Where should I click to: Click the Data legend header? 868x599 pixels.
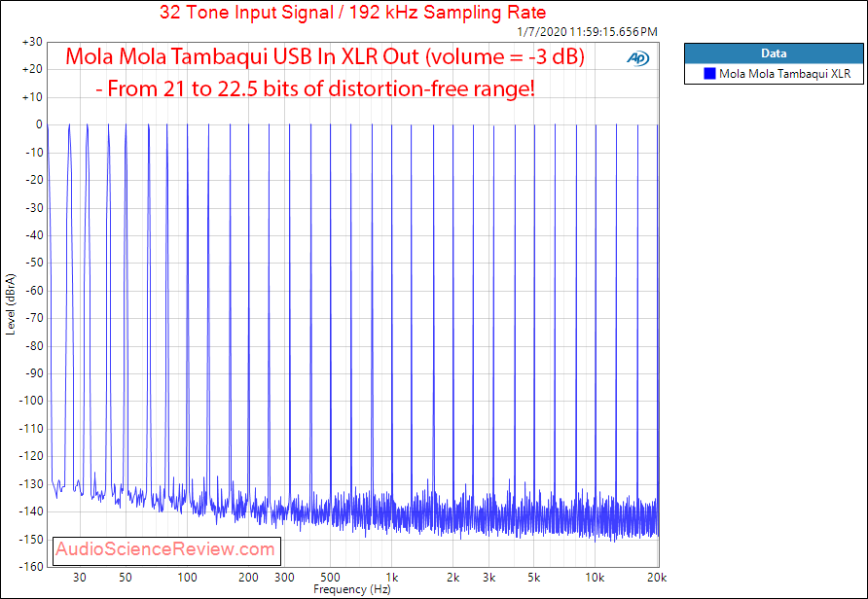[774, 53]
